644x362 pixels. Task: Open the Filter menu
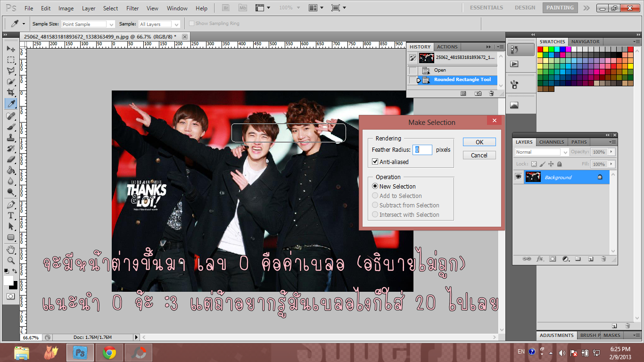coord(132,8)
